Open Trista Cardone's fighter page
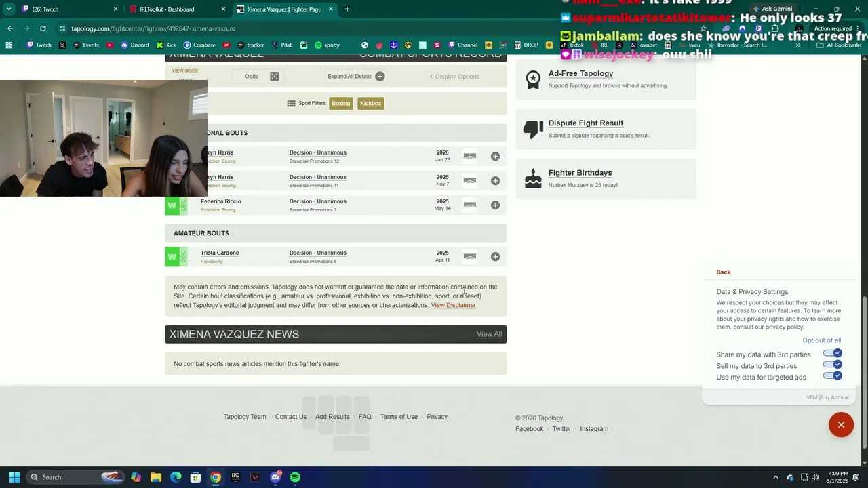The height and width of the screenshot is (488, 868). [x=220, y=253]
